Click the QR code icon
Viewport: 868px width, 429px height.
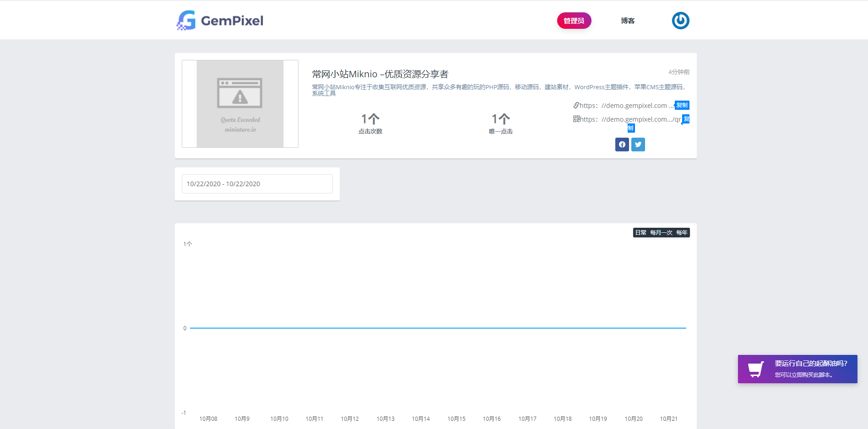tap(576, 119)
